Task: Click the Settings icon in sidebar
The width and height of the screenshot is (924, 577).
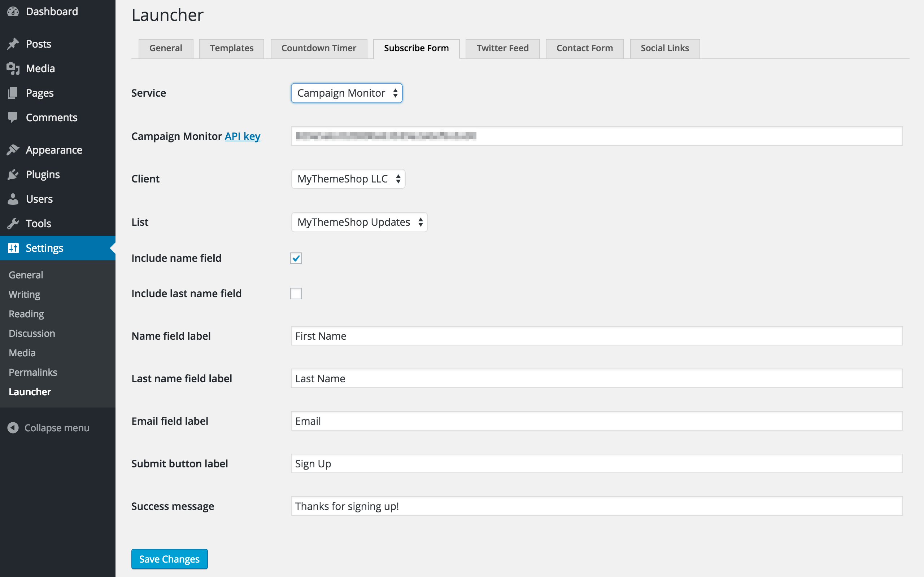Action: (13, 248)
